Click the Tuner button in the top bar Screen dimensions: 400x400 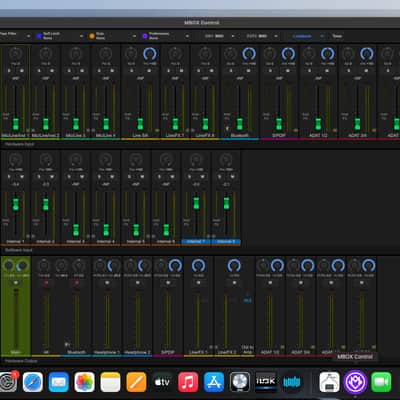[x=337, y=36]
